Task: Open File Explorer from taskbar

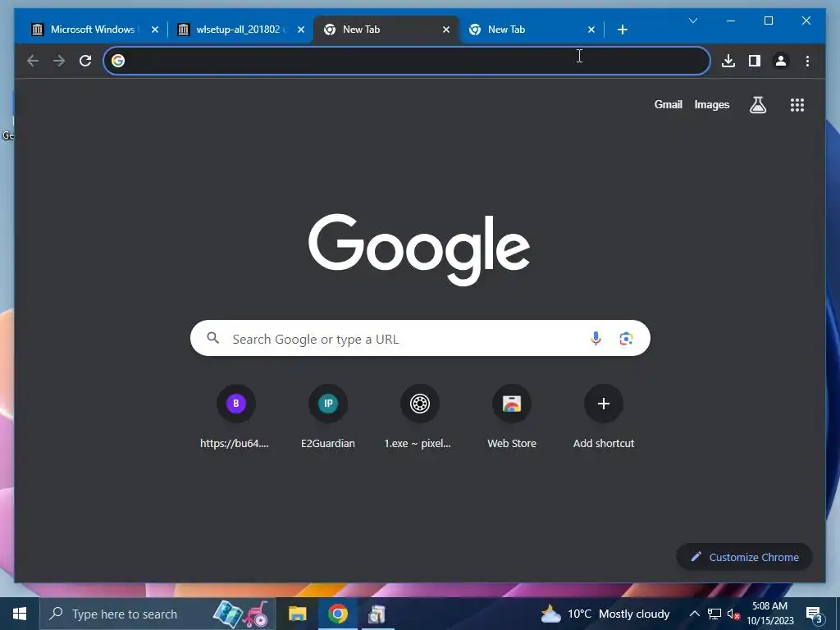Action: (297, 614)
